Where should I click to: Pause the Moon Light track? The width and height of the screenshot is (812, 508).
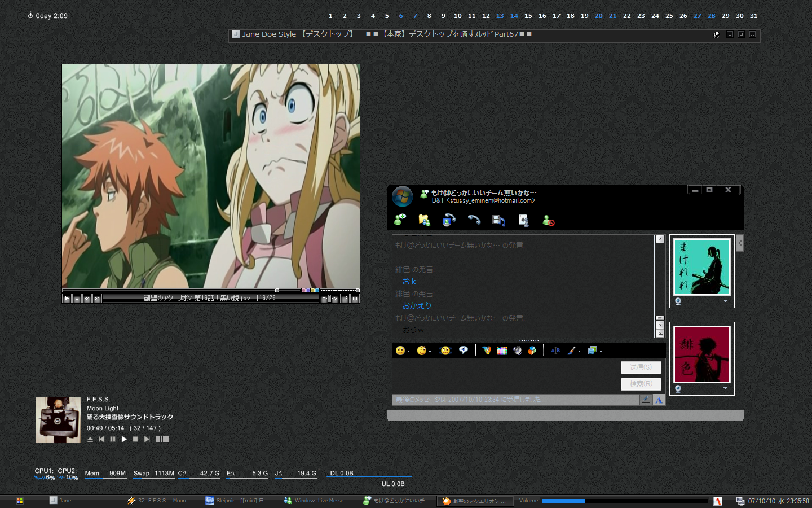113,439
